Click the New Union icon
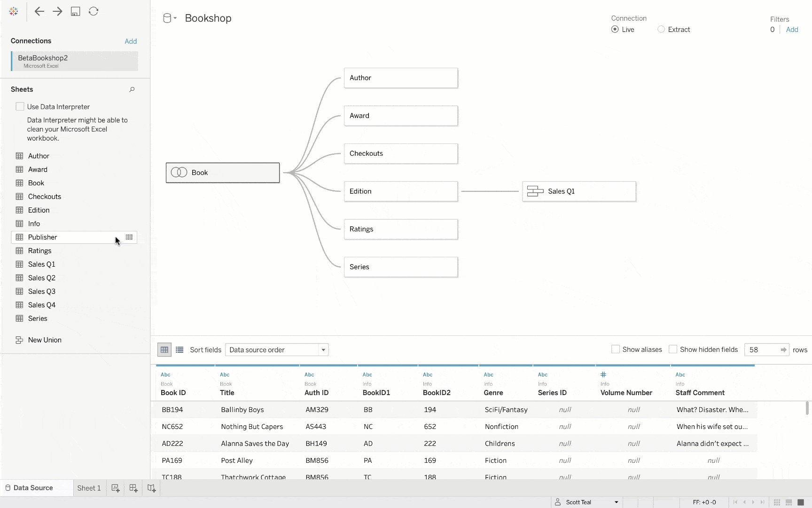This screenshot has height=508, width=812. point(19,340)
